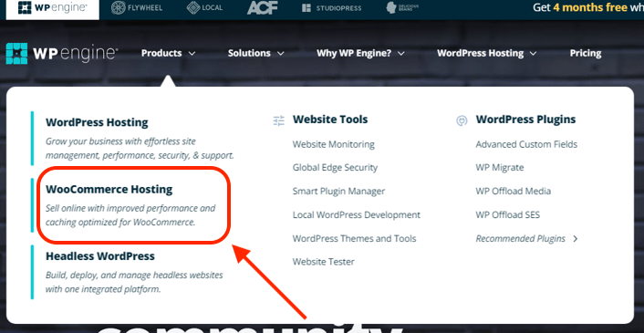This screenshot has height=333, width=644.
Task: Click the Website Tools sliders icon
Action: pos(278,120)
